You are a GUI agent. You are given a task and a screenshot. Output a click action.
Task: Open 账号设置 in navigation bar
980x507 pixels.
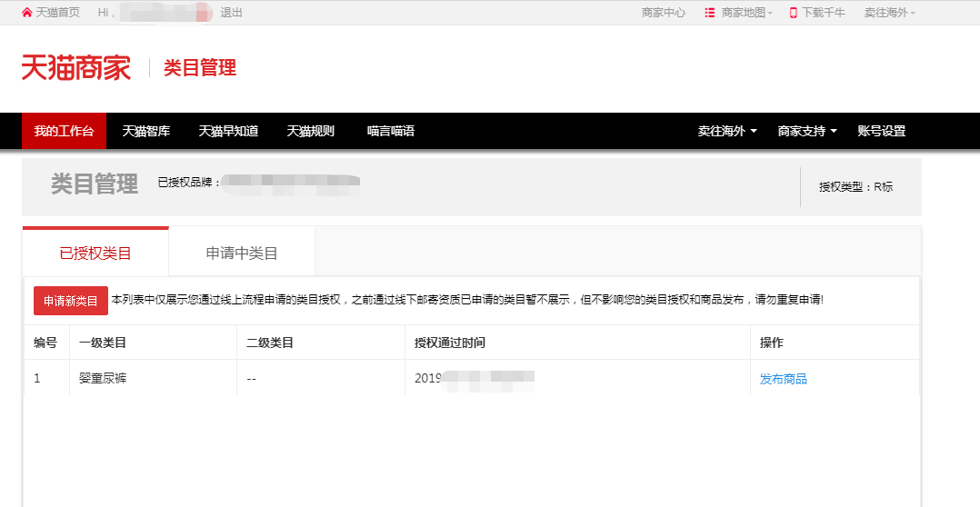882,131
